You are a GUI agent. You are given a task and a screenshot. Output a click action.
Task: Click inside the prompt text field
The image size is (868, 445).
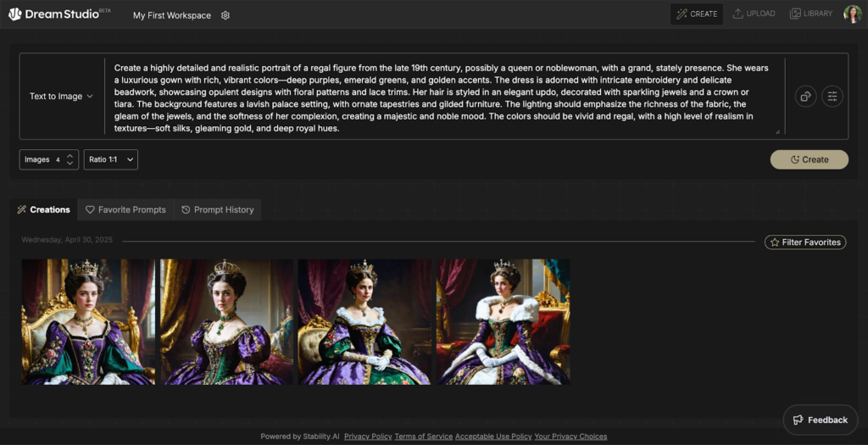(442, 97)
